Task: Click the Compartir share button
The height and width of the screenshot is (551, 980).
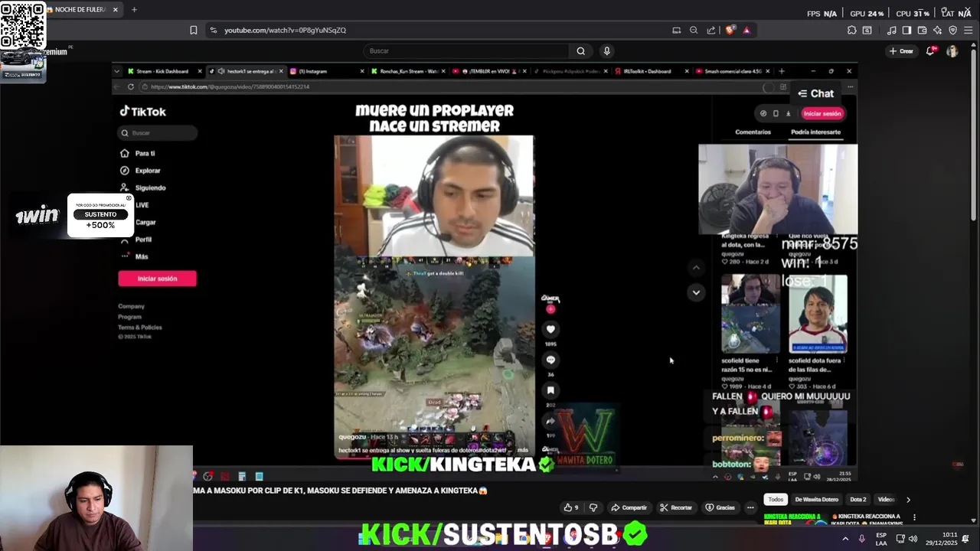Action: point(629,507)
